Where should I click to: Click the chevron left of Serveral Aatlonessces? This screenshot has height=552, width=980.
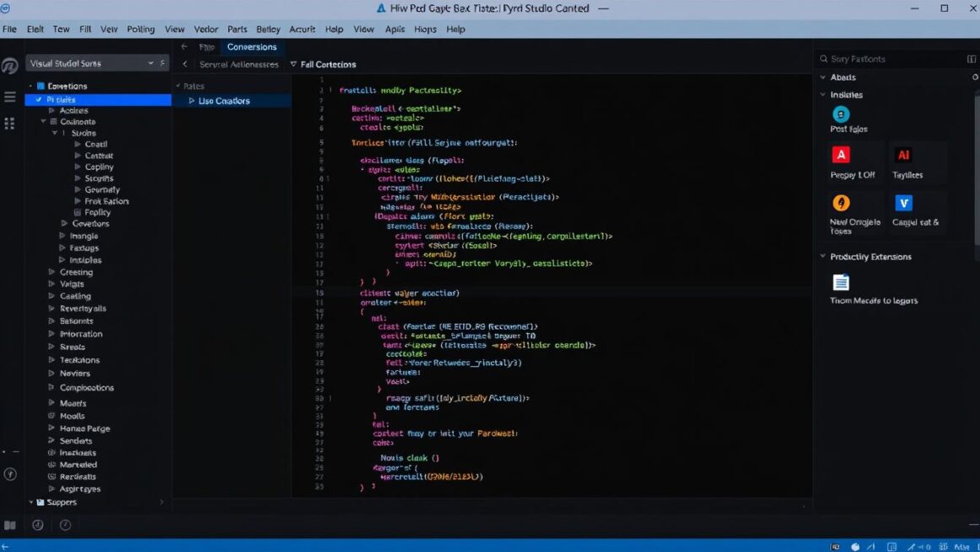click(185, 63)
